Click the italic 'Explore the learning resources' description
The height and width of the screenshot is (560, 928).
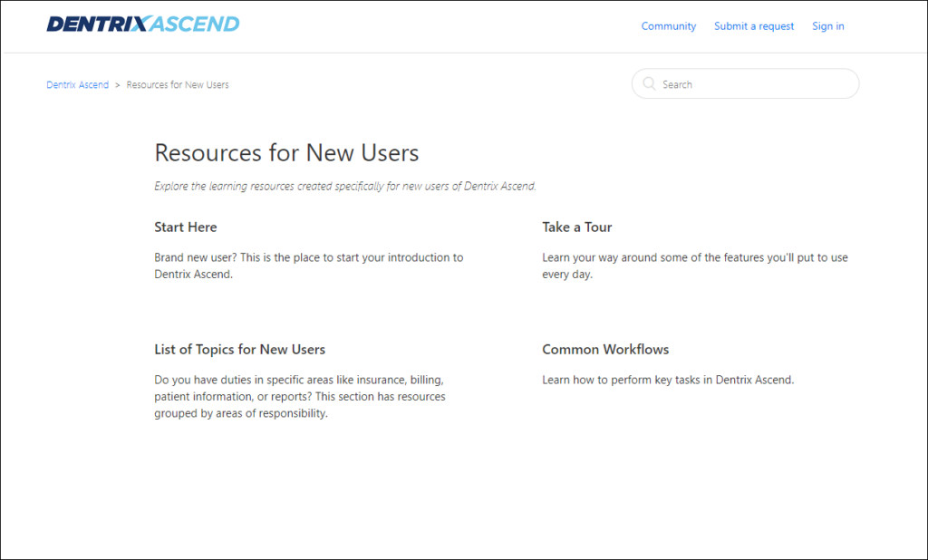(345, 186)
